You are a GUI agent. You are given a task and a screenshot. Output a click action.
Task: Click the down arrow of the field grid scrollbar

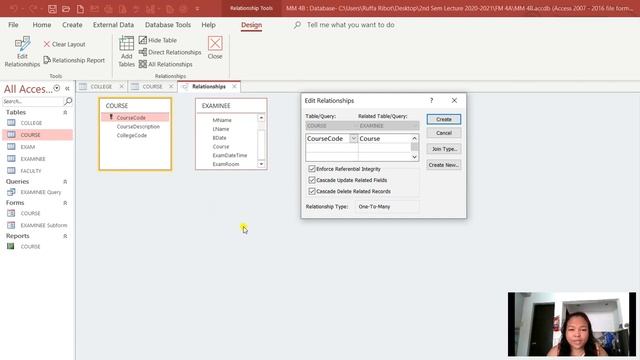click(x=414, y=157)
